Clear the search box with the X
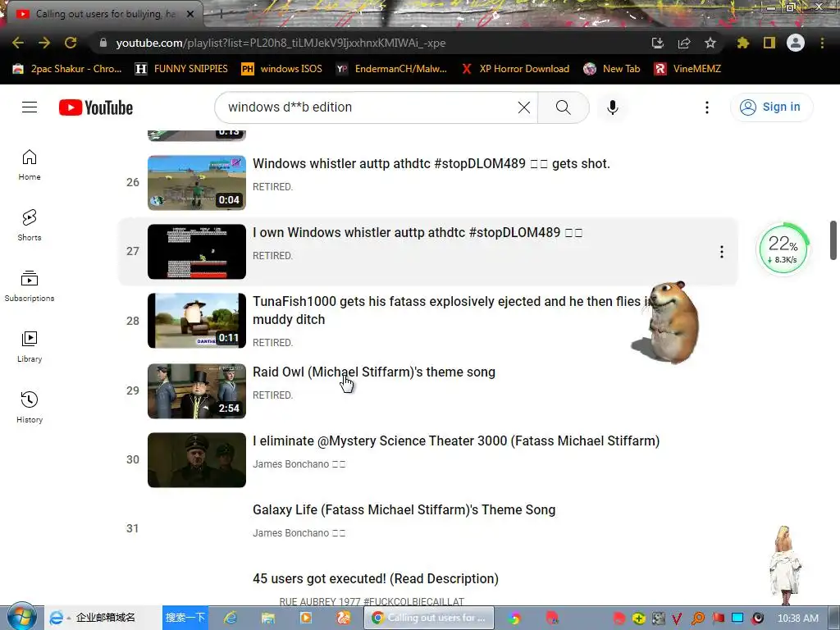Image resolution: width=840 pixels, height=630 pixels. (x=524, y=107)
